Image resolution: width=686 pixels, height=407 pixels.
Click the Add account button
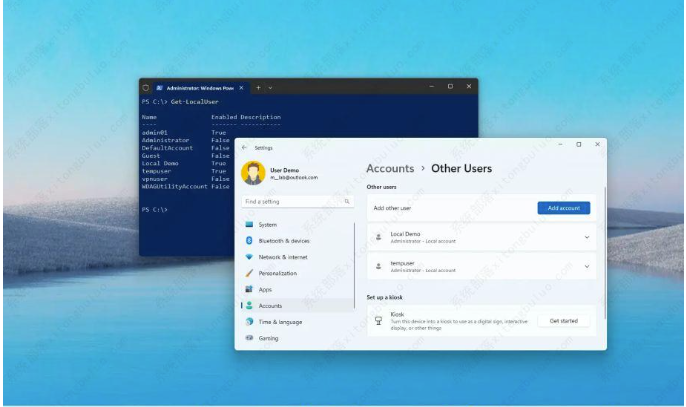coord(564,208)
